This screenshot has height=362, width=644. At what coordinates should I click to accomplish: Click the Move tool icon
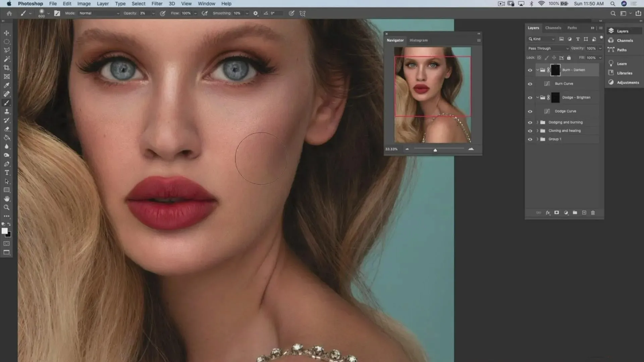6,33
